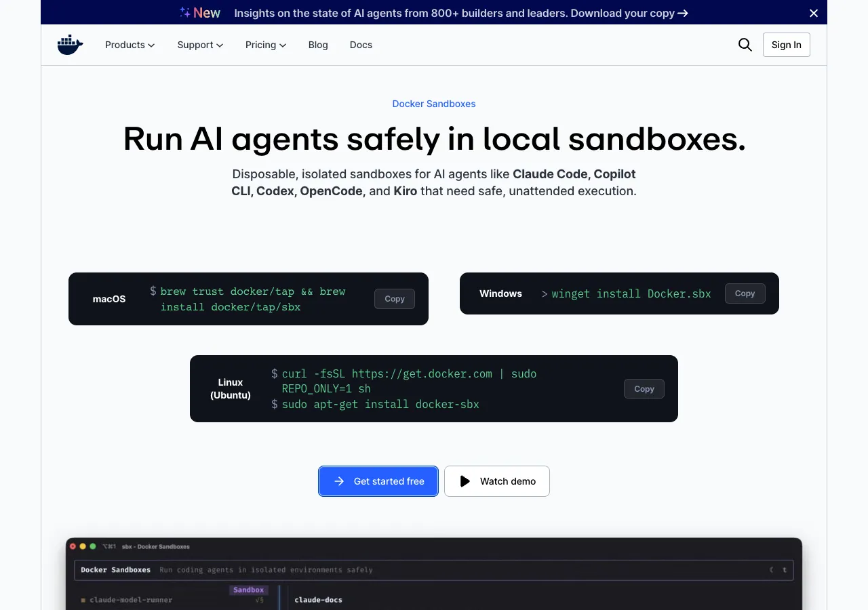Image resolution: width=868 pixels, height=610 pixels.
Task: Open the Docs page
Action: [361, 45]
